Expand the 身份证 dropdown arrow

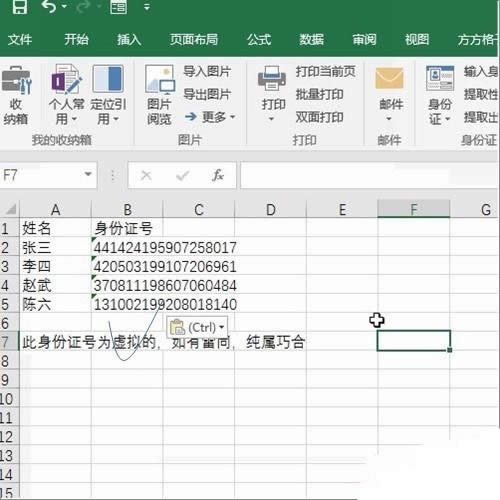pyautogui.click(x=448, y=119)
